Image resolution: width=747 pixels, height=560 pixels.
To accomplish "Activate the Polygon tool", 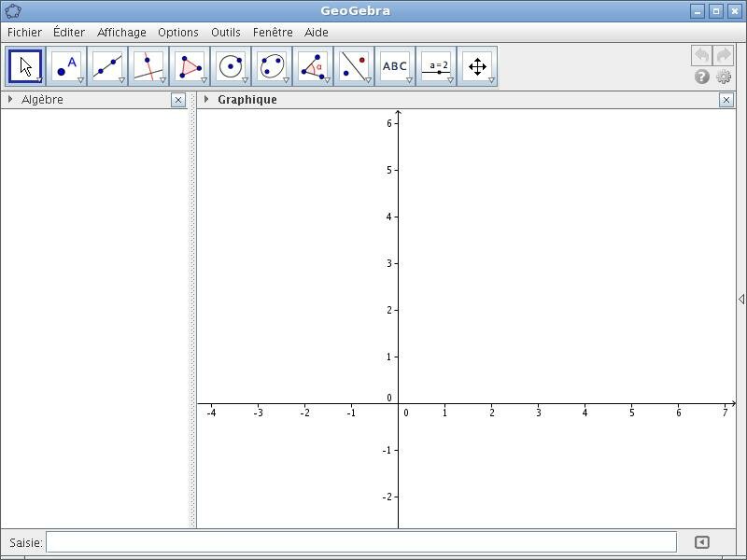I will point(190,66).
